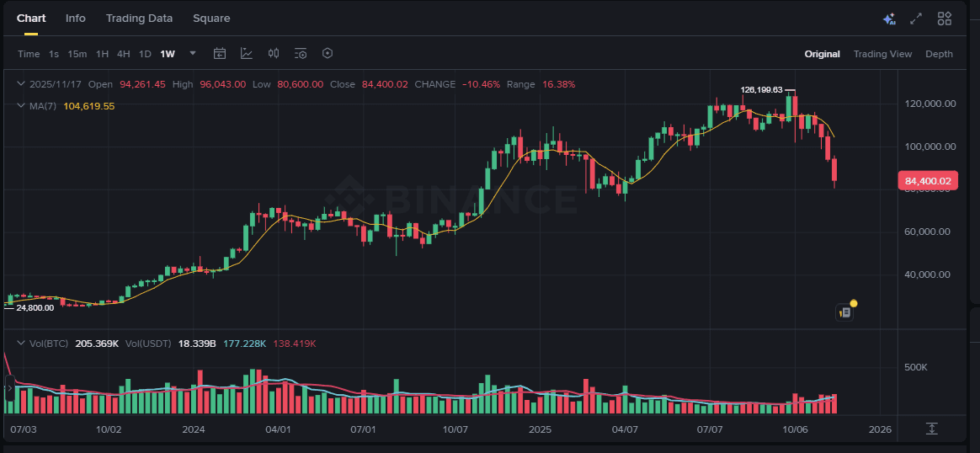Open the AI analysis sparkle icon
Image resolution: width=980 pixels, height=453 pixels.
[x=888, y=19]
